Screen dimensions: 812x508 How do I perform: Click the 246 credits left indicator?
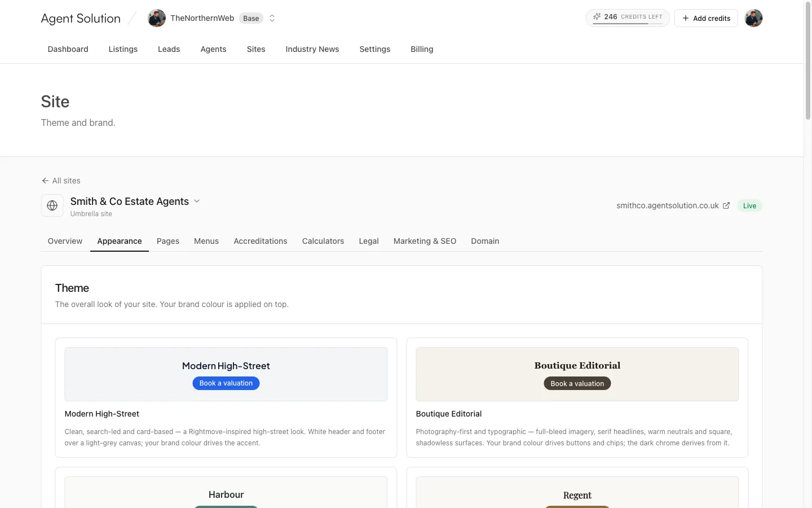point(628,18)
